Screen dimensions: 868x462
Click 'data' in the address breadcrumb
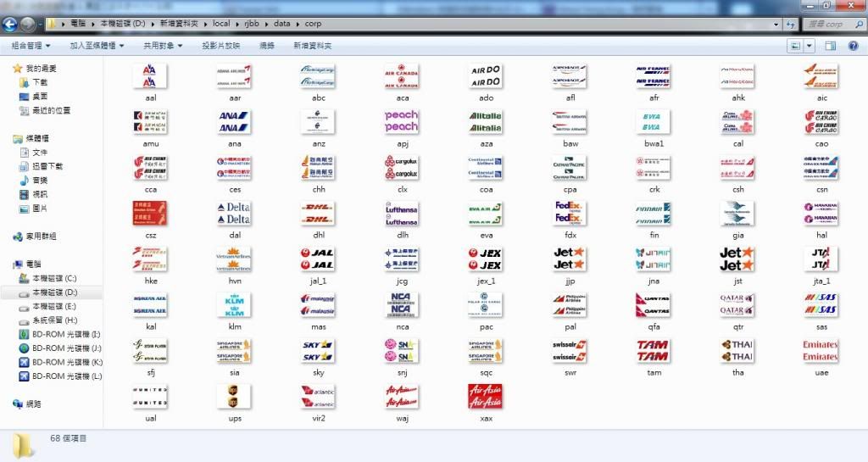(x=281, y=24)
